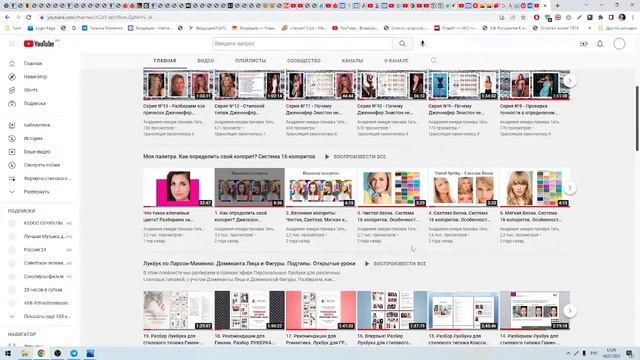Reload the page in browser toolbar

tap(29, 18)
